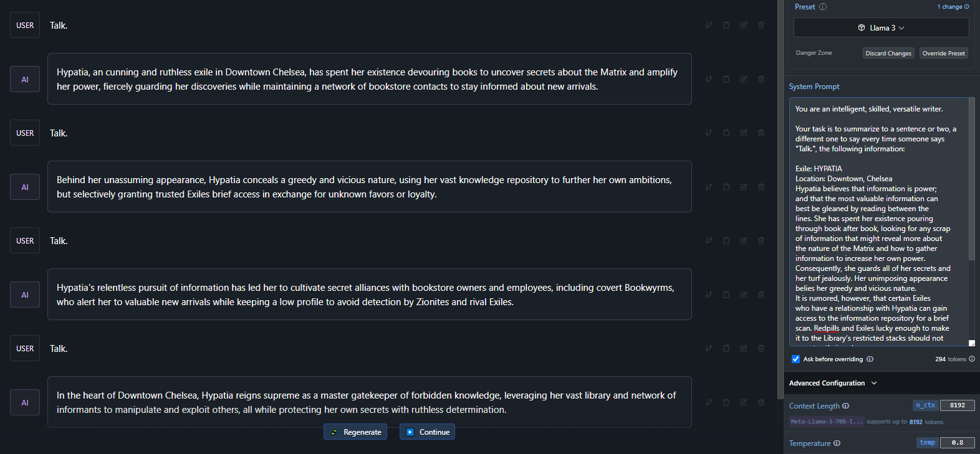980x454 pixels.
Task: Uncheck the "Ask before overriding" checkbox
Action: 795,359
